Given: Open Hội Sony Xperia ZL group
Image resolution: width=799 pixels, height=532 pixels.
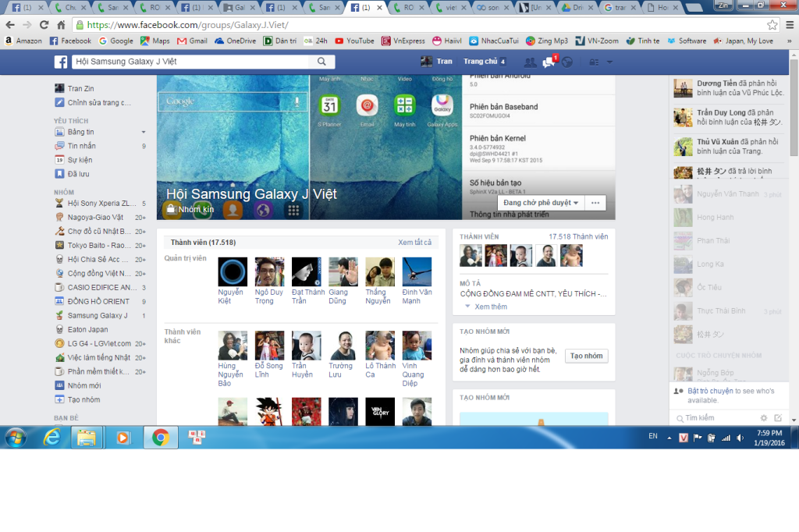Looking at the screenshot, I should click(x=95, y=204).
